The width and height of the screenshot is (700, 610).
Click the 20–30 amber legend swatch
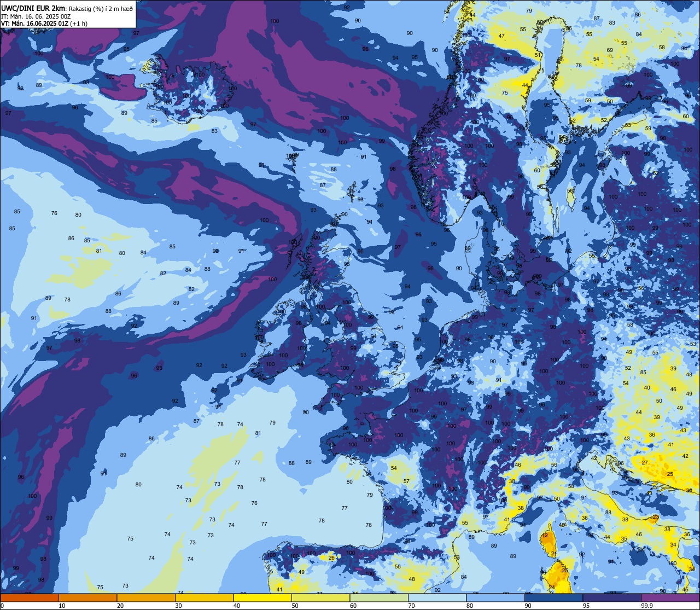point(146,597)
